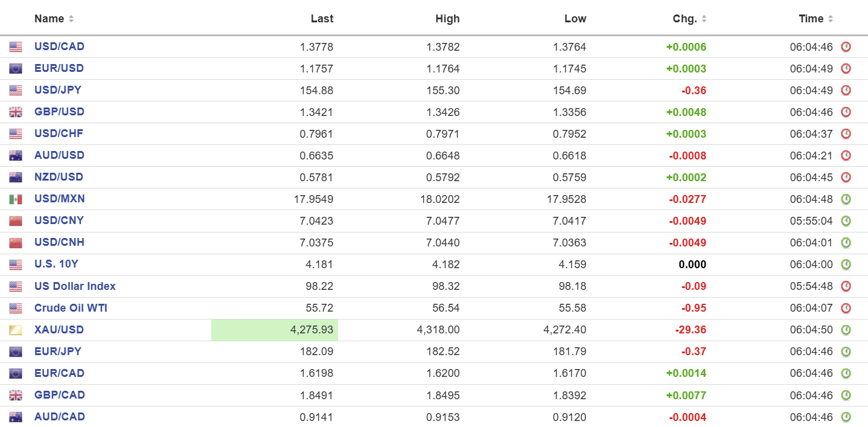Click the US flag icon beside USD/JPY
This screenshot has height=427, width=868.
[16, 91]
